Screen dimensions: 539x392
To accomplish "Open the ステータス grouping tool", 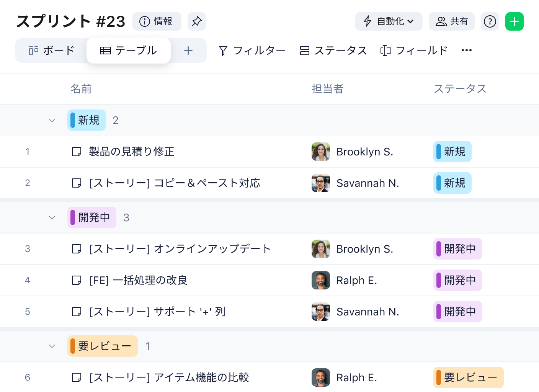I will [x=333, y=51].
